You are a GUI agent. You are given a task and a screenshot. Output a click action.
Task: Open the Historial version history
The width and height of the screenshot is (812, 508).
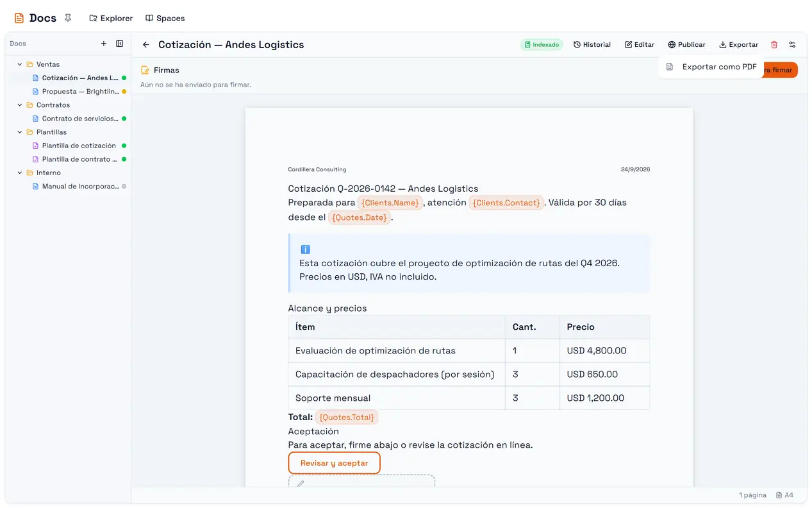click(592, 44)
